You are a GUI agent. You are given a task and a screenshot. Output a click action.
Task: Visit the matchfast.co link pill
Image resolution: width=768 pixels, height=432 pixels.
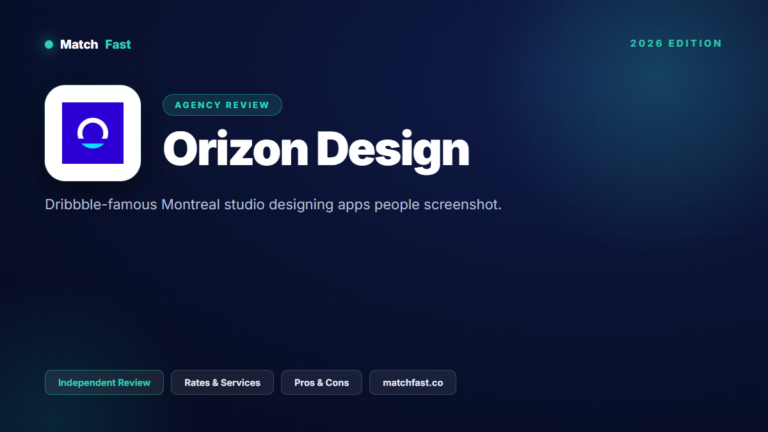click(x=412, y=383)
